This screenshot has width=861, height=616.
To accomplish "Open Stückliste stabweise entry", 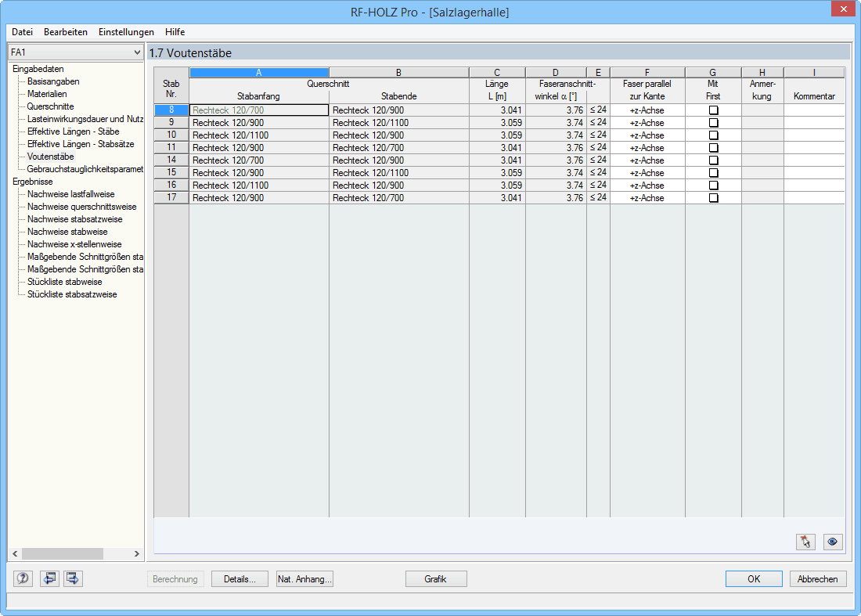I will (65, 282).
